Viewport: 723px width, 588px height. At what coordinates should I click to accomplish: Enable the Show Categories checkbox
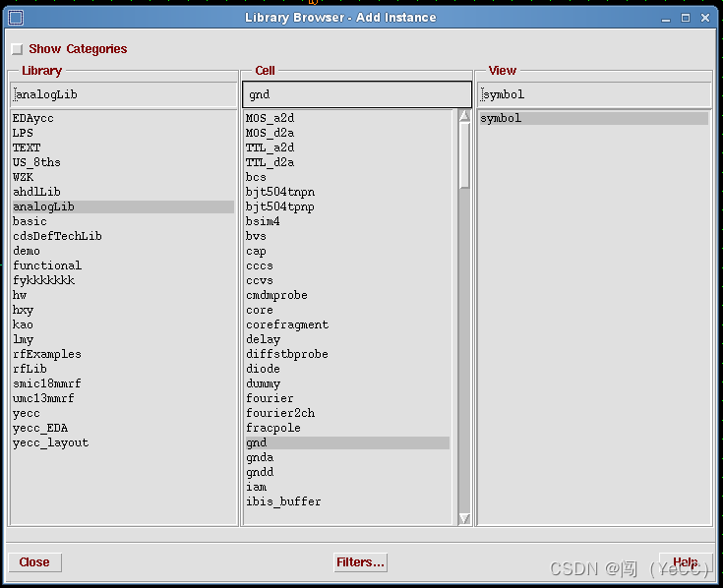(17, 49)
